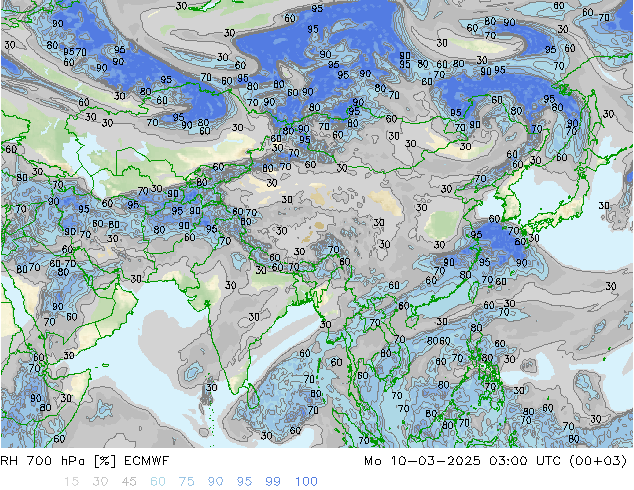
Task: Click the 'ECMWF' model label
Action: coord(146,461)
